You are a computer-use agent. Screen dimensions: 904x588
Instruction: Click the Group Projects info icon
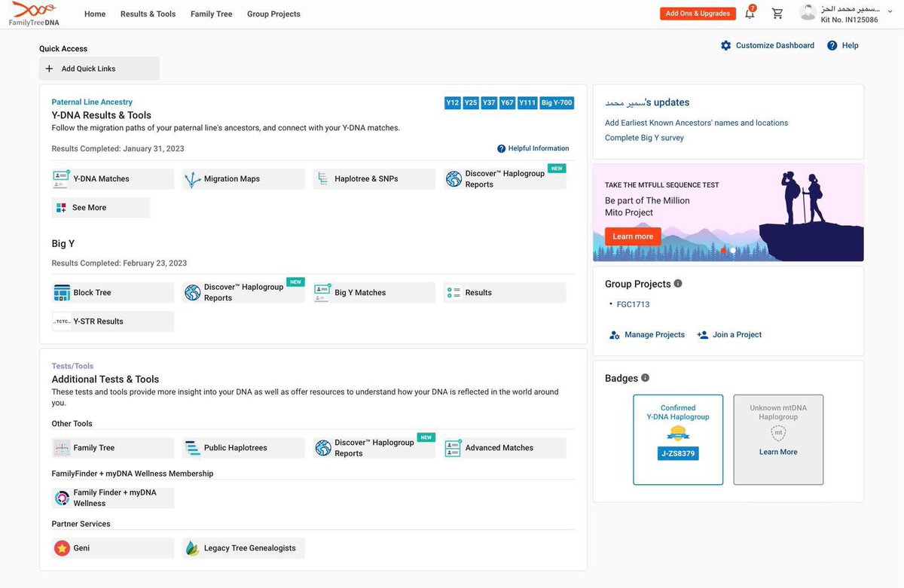pos(678,284)
